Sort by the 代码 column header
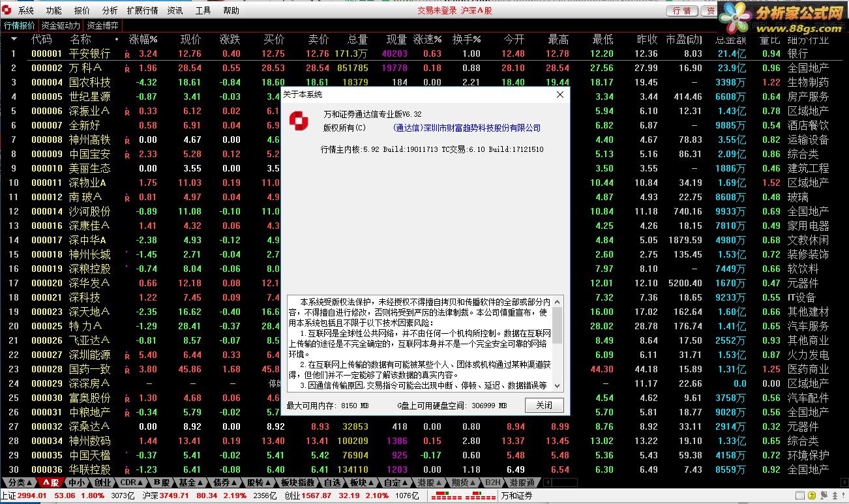The image size is (849, 504). (41, 39)
